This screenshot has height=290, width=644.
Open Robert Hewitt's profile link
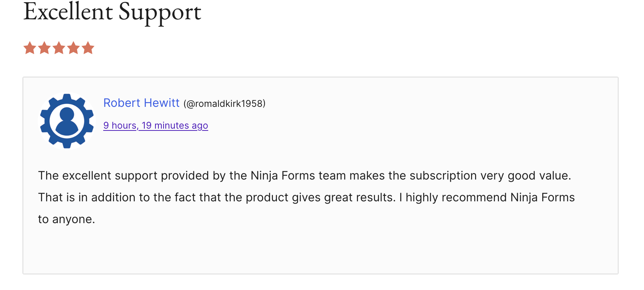141,103
